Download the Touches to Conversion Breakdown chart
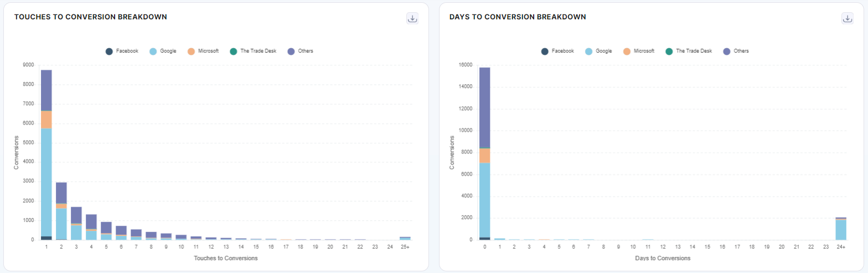The width and height of the screenshot is (868, 273). [412, 18]
